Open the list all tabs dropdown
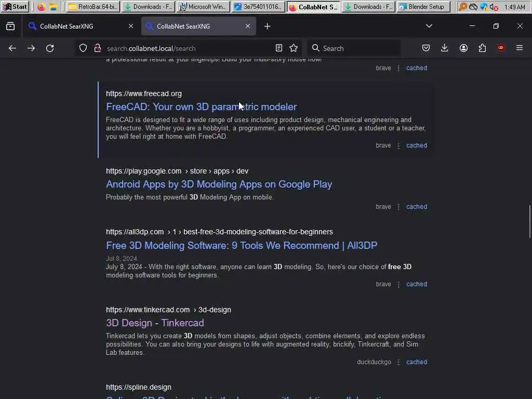This screenshot has height=399, width=532. click(x=429, y=26)
